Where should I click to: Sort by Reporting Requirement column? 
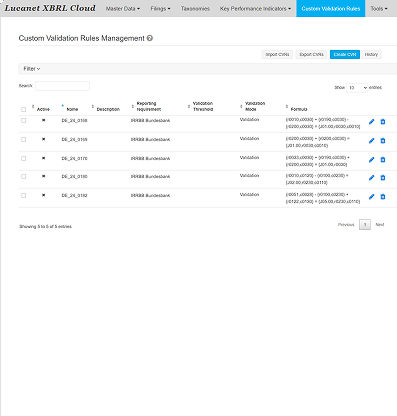[149, 106]
